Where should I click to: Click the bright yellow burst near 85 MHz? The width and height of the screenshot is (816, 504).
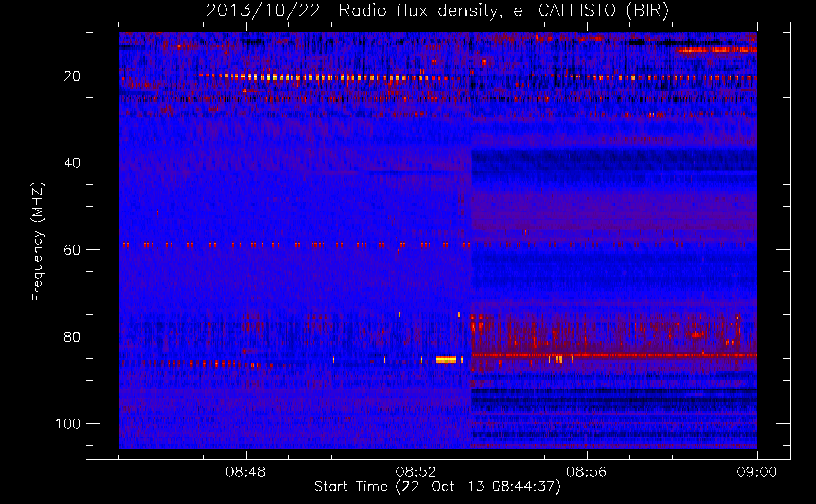pos(446,359)
